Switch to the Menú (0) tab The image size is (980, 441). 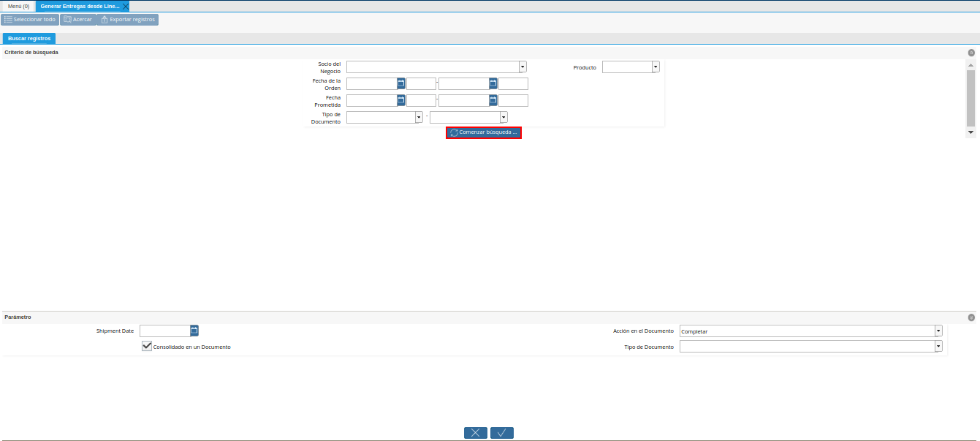tap(18, 6)
